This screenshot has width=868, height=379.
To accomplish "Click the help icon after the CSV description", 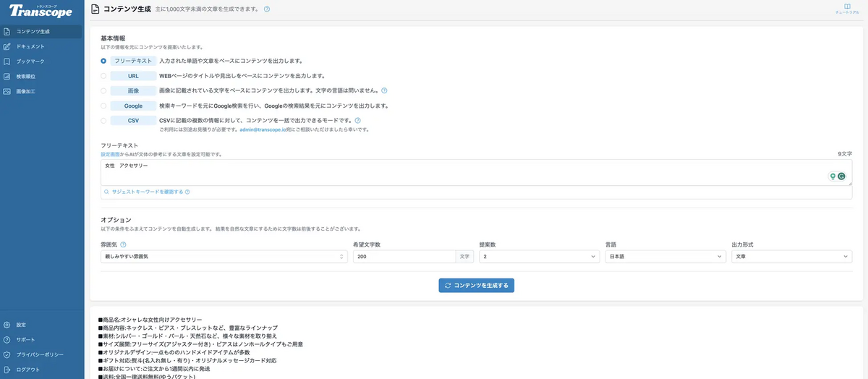I will tap(357, 120).
